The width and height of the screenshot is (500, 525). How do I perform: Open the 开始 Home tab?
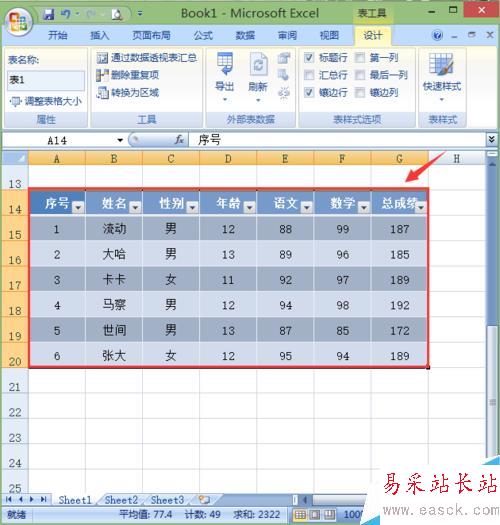tap(58, 35)
